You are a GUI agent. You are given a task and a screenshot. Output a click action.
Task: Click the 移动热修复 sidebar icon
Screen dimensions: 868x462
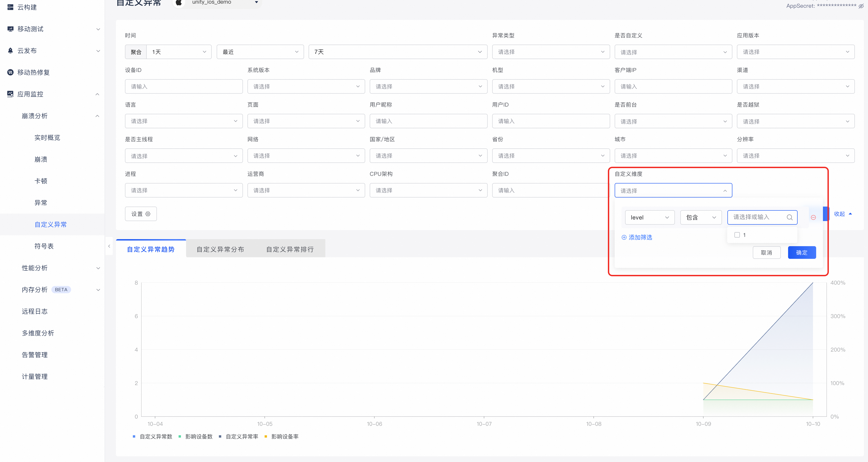click(x=10, y=72)
